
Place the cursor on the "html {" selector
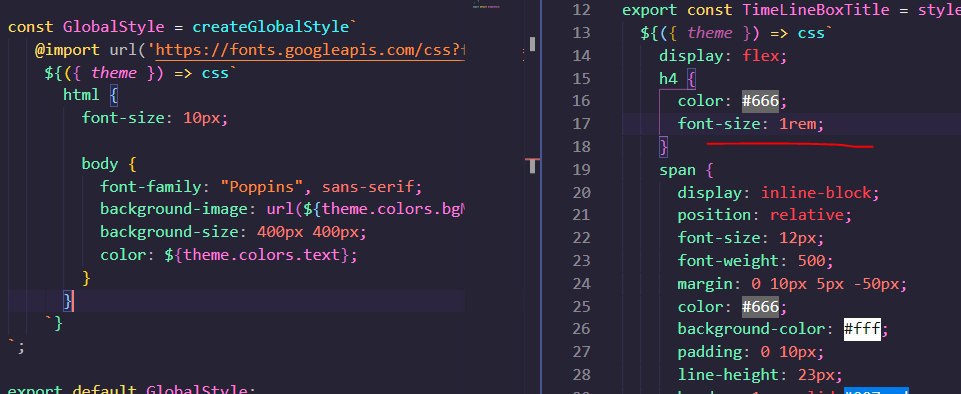[x=90, y=96]
